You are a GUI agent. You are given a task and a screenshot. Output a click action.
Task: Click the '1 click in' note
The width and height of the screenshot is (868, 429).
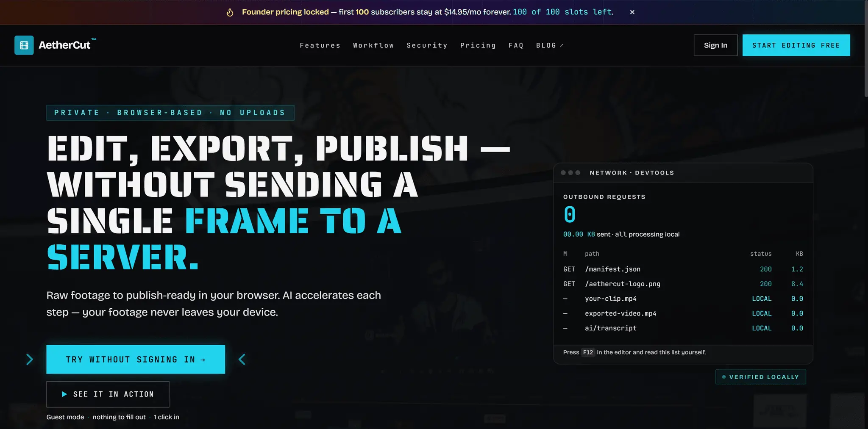[x=167, y=417]
